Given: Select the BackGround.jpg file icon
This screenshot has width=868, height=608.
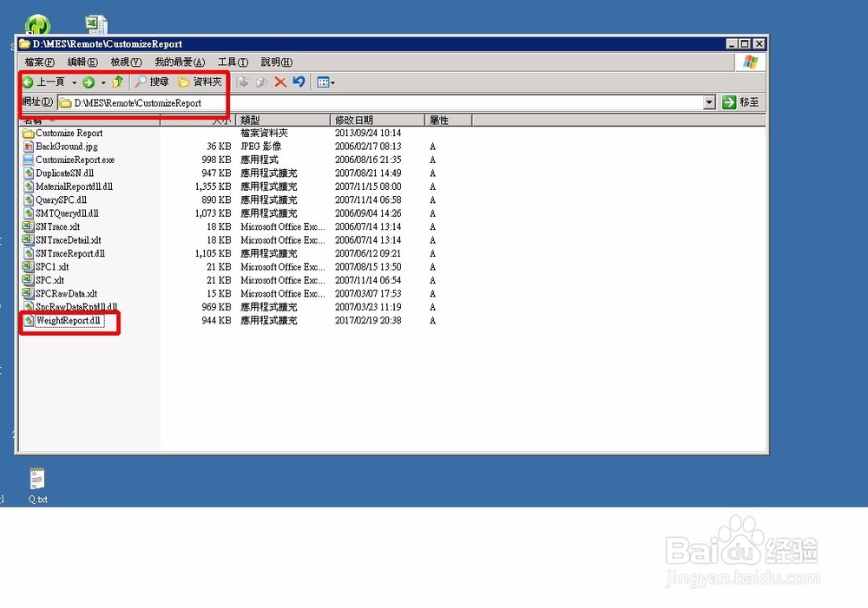Looking at the screenshot, I should click(x=29, y=147).
